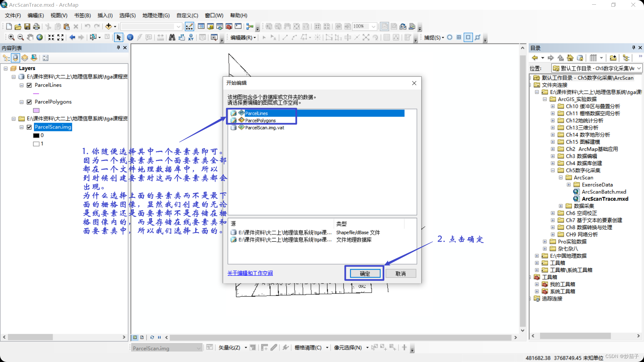Viewport: 644px width, 362px height.
Task: Expand Ch10 folder in Catalog
Action: pyautogui.click(x=553, y=106)
